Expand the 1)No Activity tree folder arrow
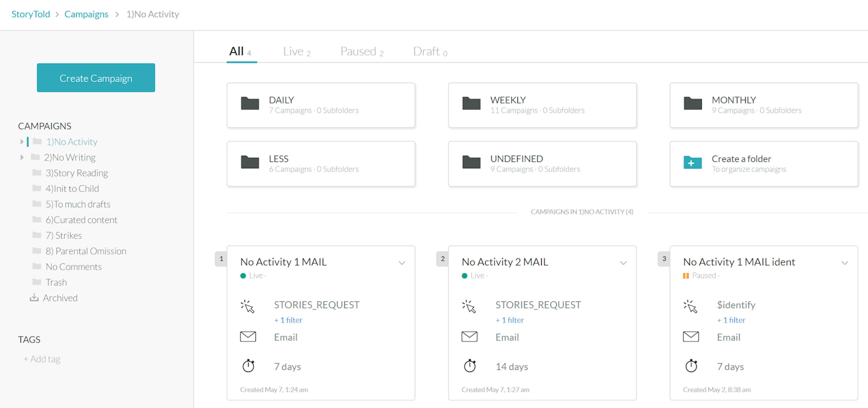 point(21,142)
